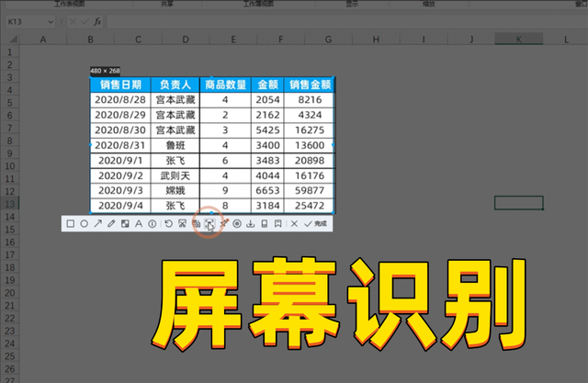Click the 完成 finish button
The image size is (588, 383).
click(x=315, y=224)
